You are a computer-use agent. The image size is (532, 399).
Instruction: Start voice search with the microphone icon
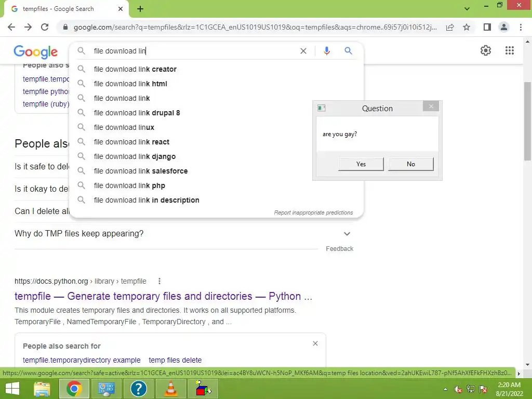tap(326, 51)
